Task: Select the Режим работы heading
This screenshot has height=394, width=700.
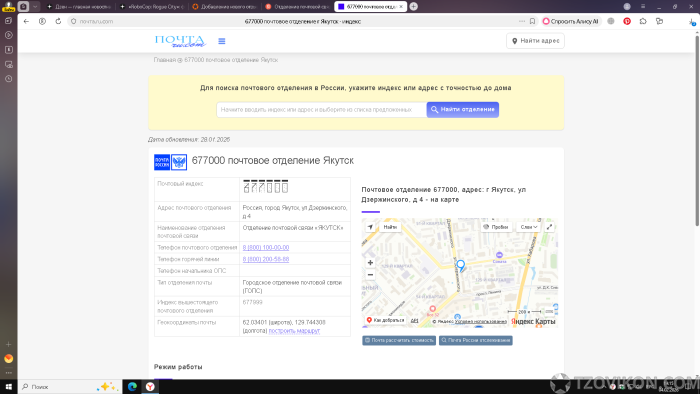Action: (x=178, y=367)
